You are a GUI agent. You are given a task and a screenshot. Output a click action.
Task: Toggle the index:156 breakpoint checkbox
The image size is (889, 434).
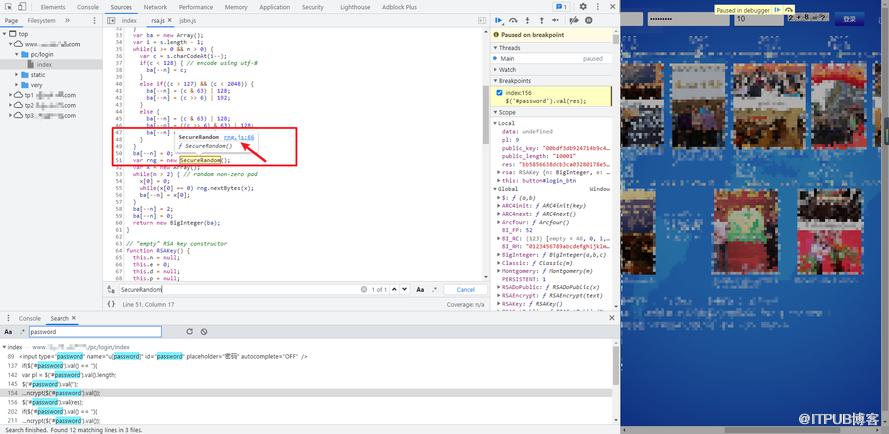[x=499, y=92]
